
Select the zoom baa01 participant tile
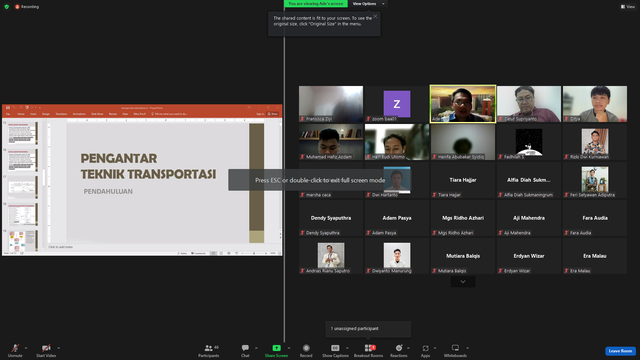click(x=397, y=104)
